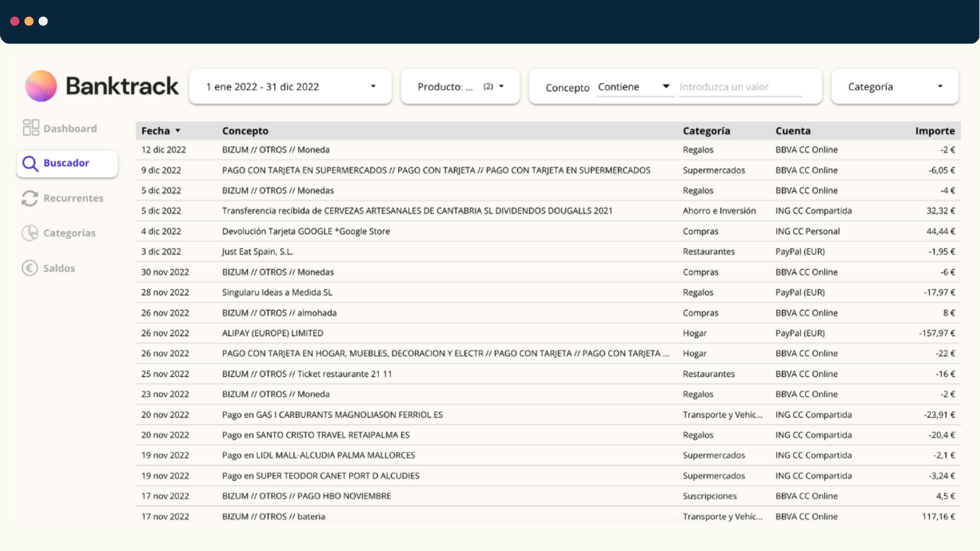Click the red window dot

click(x=15, y=21)
